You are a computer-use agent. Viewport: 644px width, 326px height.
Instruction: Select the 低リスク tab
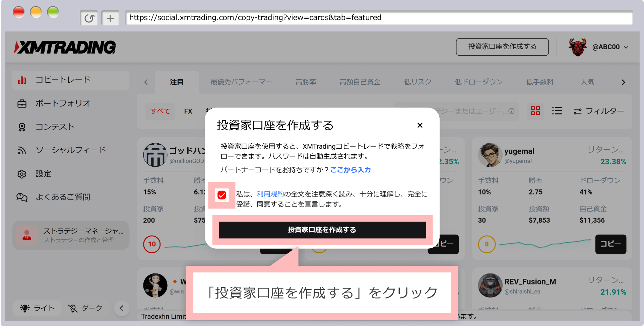point(417,82)
